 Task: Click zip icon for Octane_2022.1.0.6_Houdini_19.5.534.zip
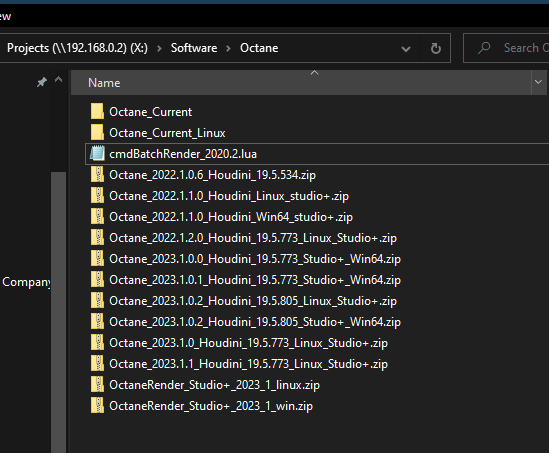click(97, 175)
